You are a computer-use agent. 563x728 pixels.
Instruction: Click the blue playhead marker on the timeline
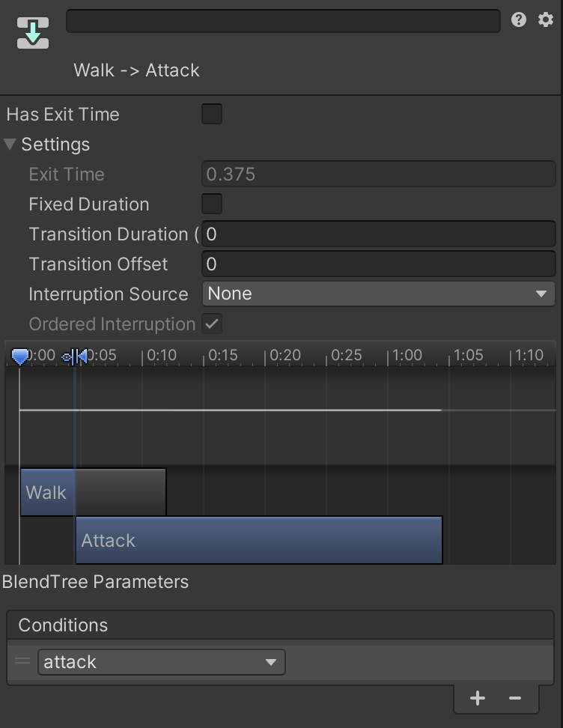click(x=20, y=357)
